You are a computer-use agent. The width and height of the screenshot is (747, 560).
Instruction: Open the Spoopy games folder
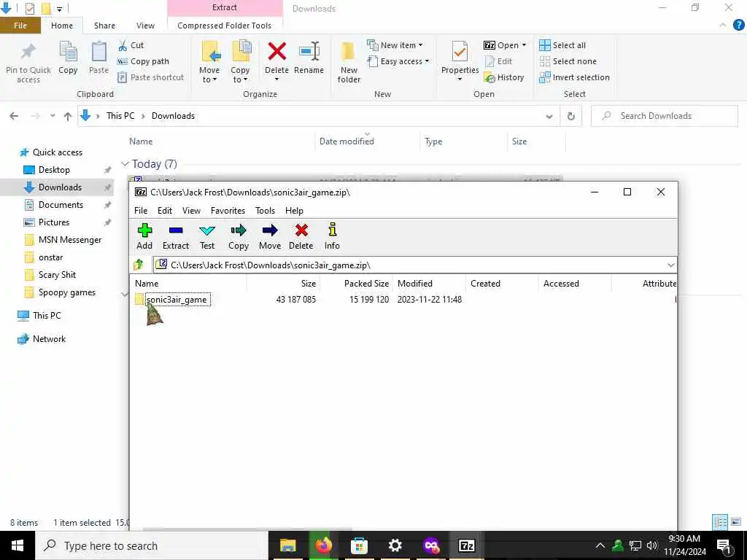(66, 292)
